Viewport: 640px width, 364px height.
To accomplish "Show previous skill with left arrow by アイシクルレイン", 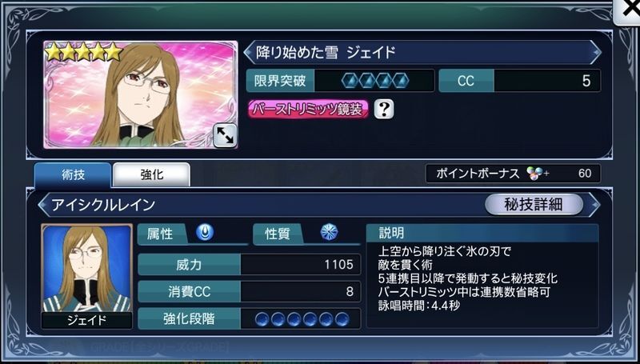I will click(42, 205).
